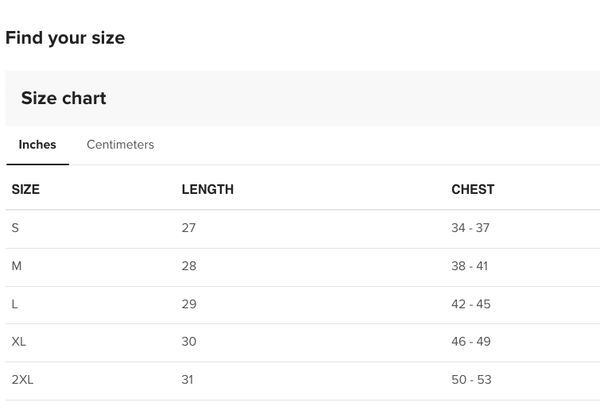Select the S size row label

click(15, 228)
